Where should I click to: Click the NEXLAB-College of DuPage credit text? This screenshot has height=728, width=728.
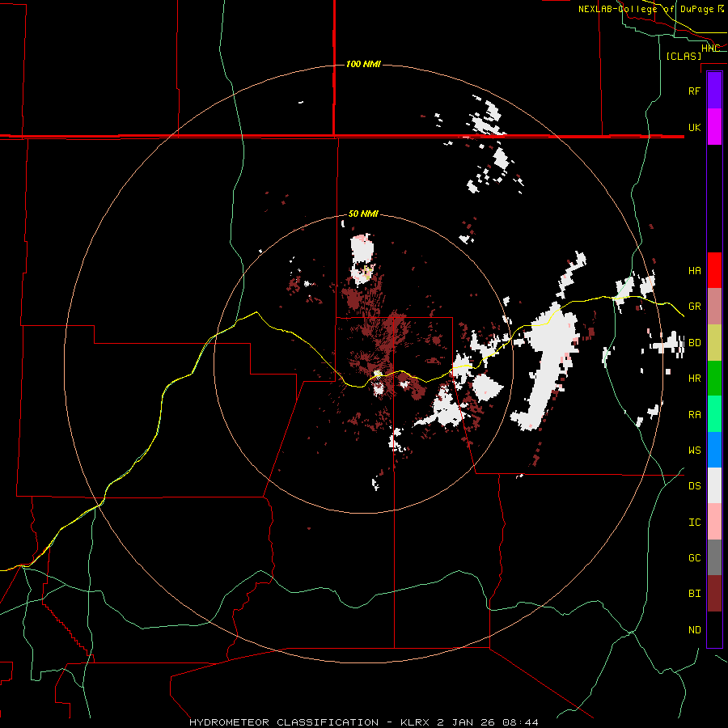pyautogui.click(x=650, y=9)
